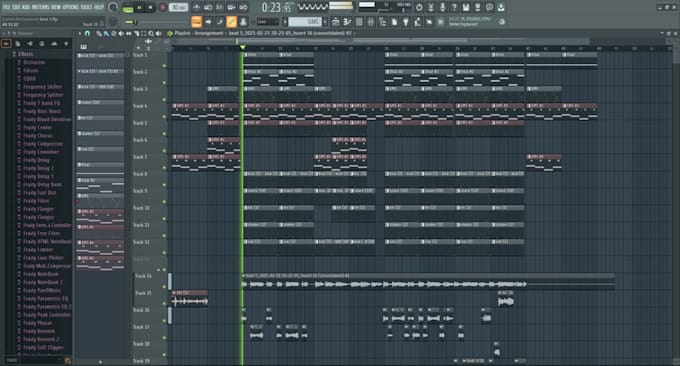Screen dimensions: 680x366
Task: Toggle the overdub/blend recording icon
Action: pyautogui.click(x=232, y=8)
